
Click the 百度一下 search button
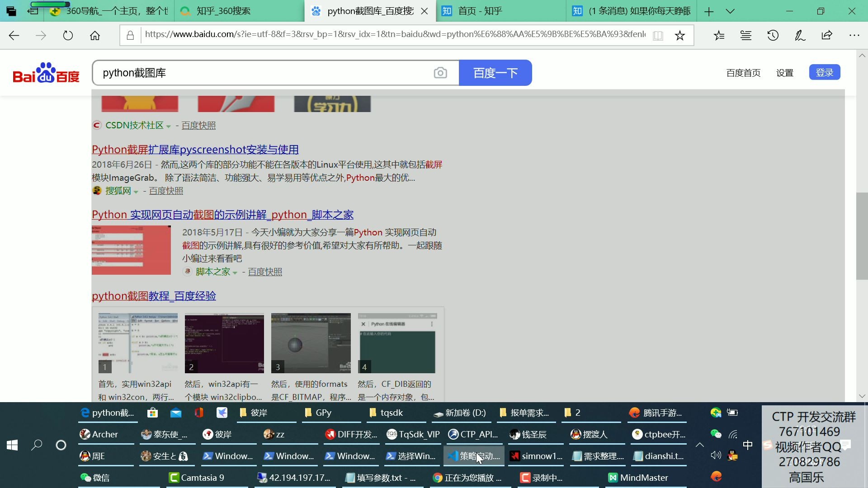(495, 73)
